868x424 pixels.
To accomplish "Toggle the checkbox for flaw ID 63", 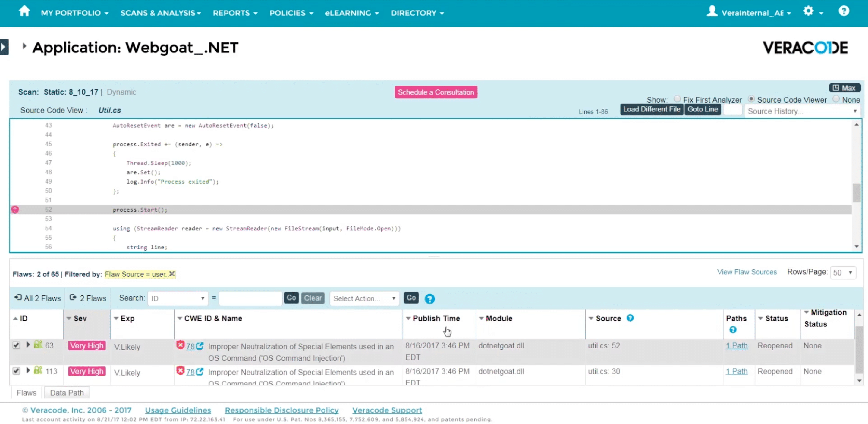I will coord(16,345).
